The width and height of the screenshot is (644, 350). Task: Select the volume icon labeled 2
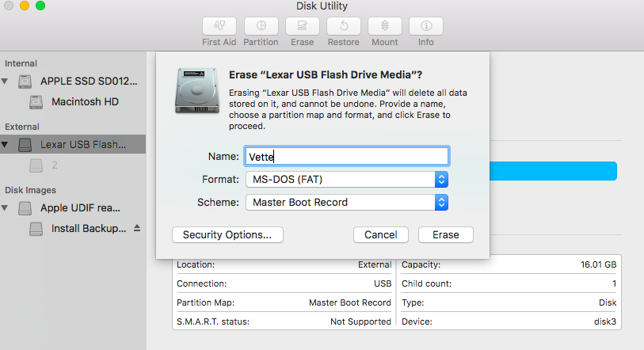tap(36, 165)
